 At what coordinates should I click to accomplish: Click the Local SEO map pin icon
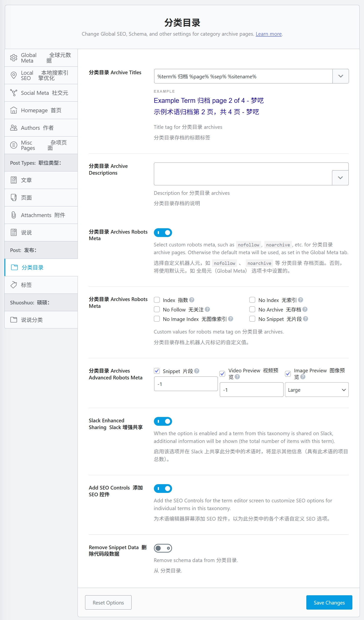pos(14,75)
